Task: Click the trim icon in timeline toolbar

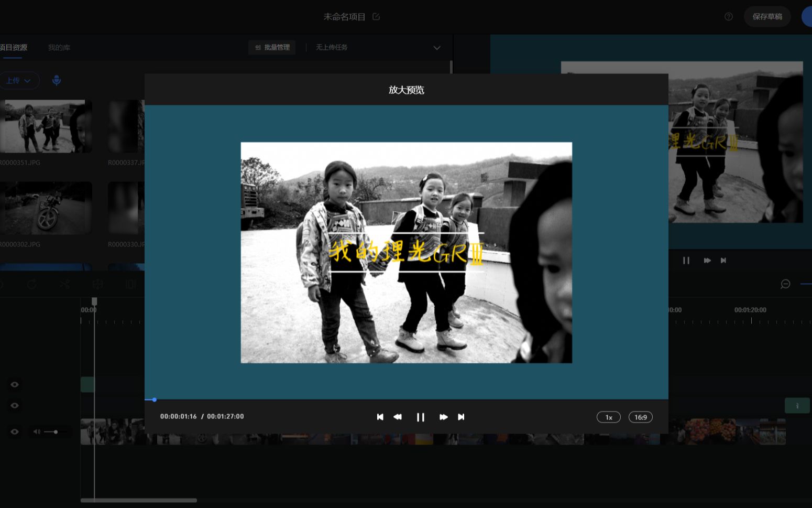Action: [130, 284]
